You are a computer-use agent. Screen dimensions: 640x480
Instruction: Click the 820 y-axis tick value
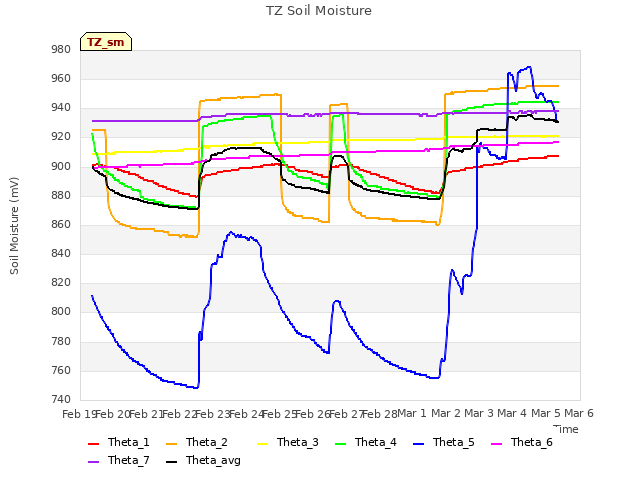[61, 282]
